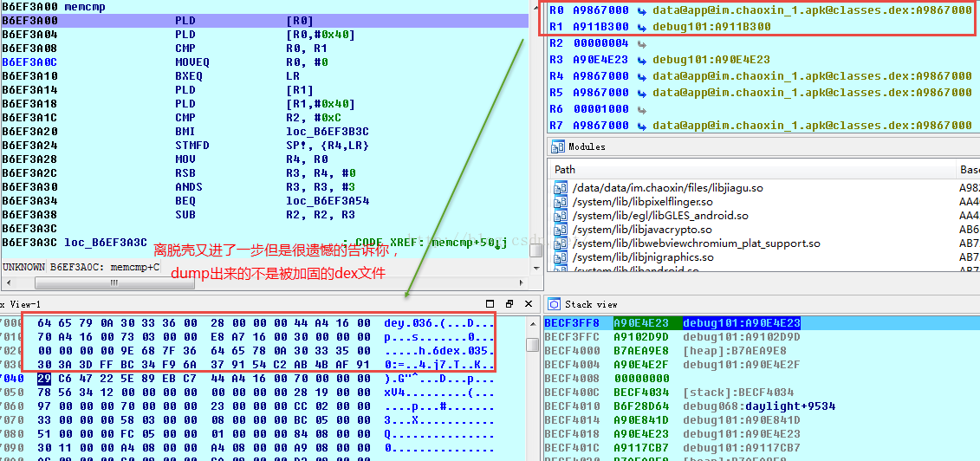Follow the R7 register jump arrow
This screenshot has width=980, height=461.
641,126
